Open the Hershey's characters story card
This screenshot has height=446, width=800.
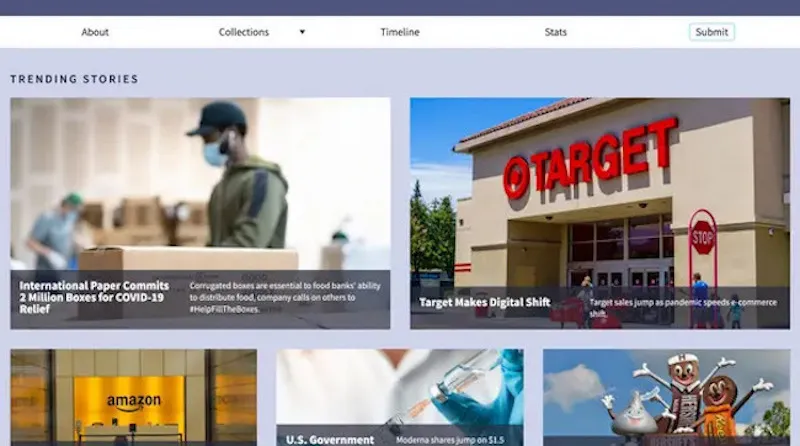click(666, 397)
